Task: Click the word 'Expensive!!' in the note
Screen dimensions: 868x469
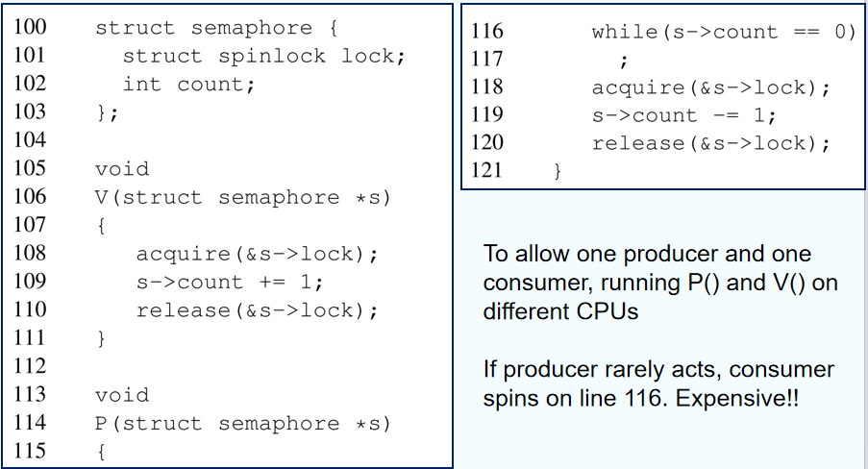Action: click(737, 398)
